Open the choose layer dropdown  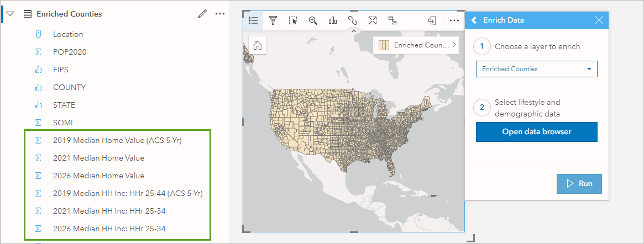click(x=536, y=69)
